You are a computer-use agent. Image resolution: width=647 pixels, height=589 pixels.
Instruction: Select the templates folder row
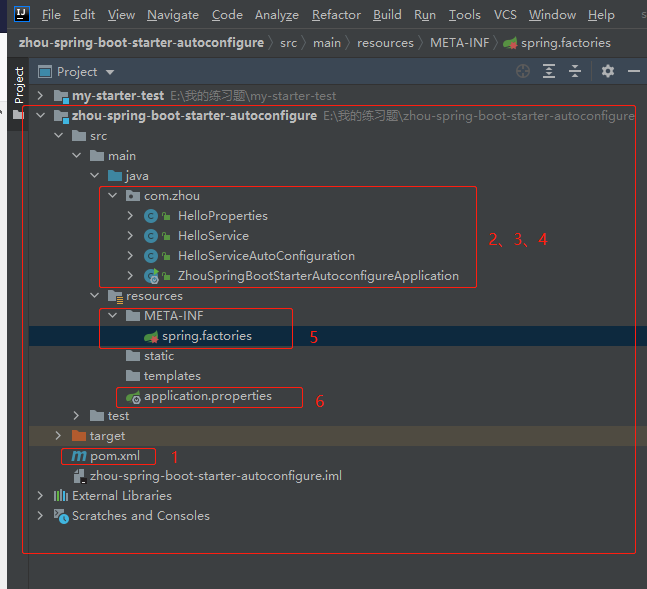(338, 376)
